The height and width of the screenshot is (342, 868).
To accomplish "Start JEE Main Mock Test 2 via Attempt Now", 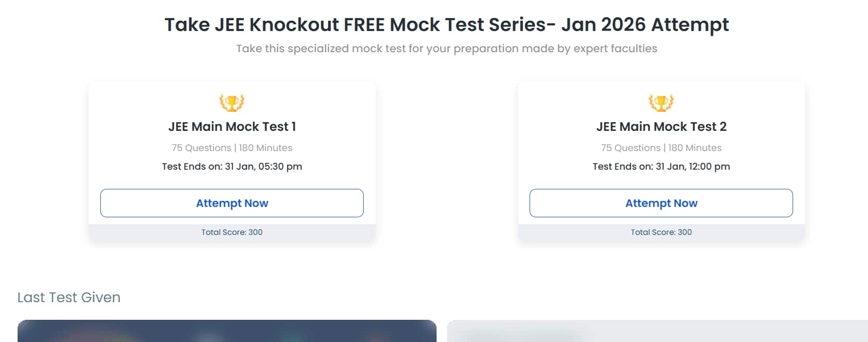I will [661, 203].
